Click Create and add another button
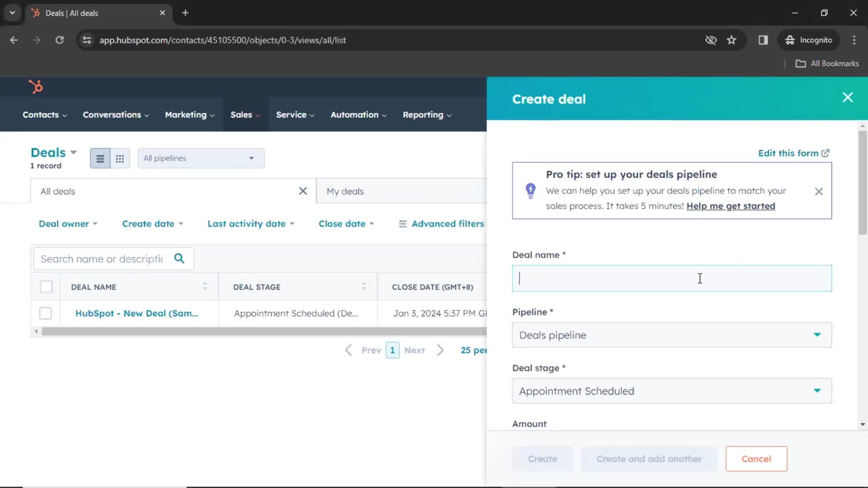 [x=649, y=459]
